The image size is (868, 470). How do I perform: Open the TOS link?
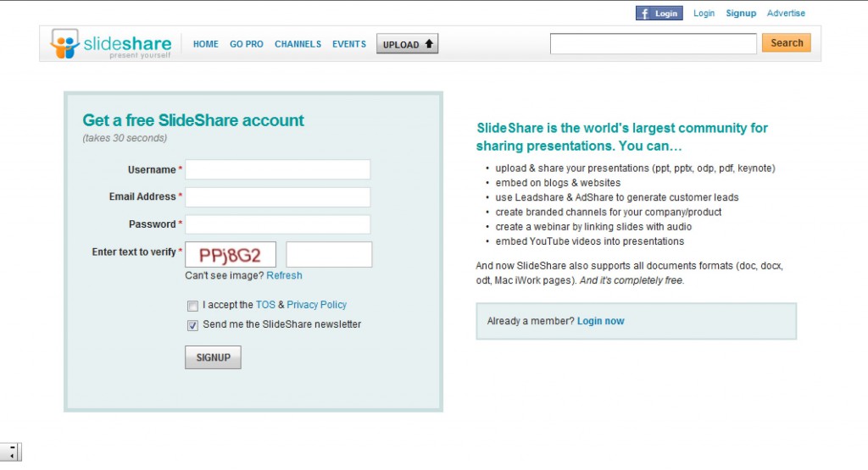[x=265, y=305]
